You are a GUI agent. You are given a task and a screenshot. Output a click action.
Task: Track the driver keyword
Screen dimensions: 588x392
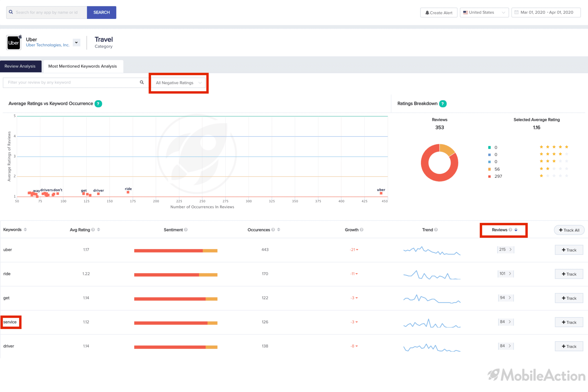coord(569,346)
